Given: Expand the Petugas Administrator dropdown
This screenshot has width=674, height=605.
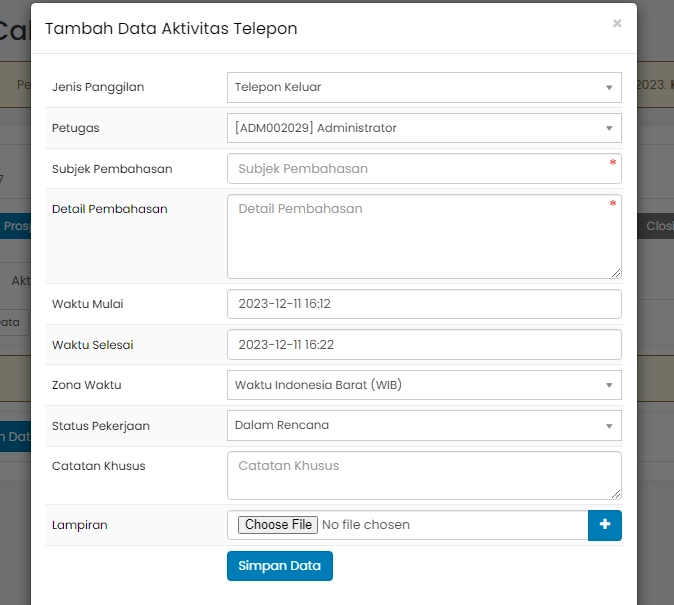Looking at the screenshot, I should coord(424,128).
